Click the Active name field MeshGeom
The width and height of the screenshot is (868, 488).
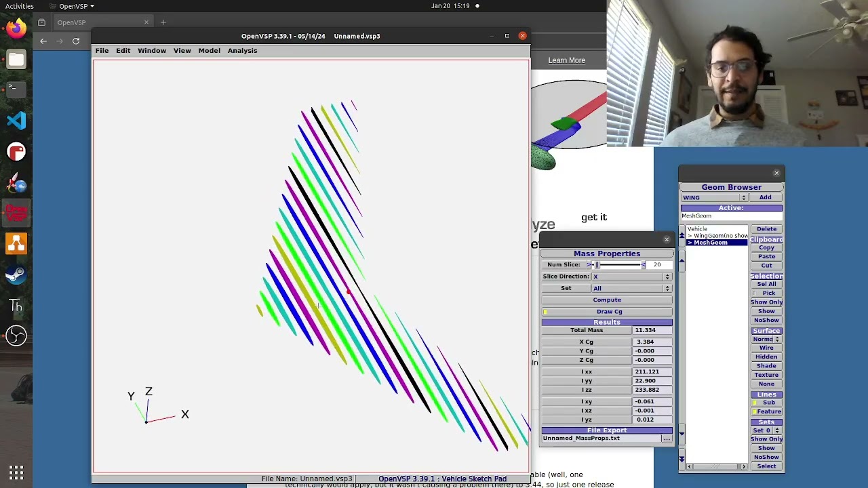tap(732, 216)
